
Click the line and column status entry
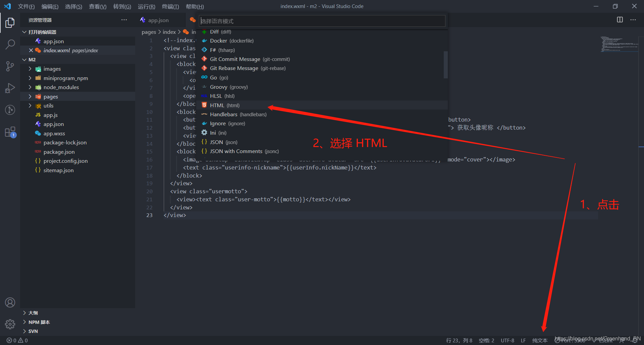tap(459, 341)
